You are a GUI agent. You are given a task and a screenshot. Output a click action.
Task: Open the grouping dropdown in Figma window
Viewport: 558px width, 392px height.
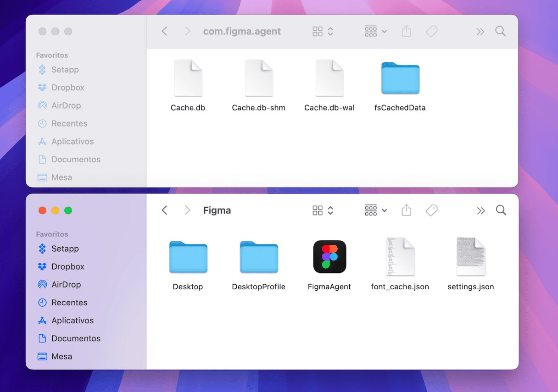[376, 210]
